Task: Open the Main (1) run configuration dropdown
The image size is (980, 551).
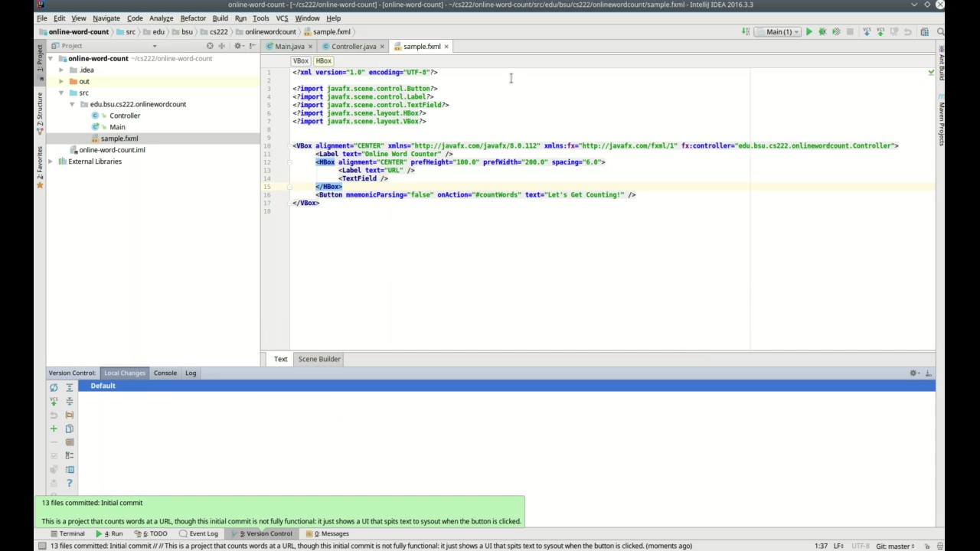Action: coord(778,32)
